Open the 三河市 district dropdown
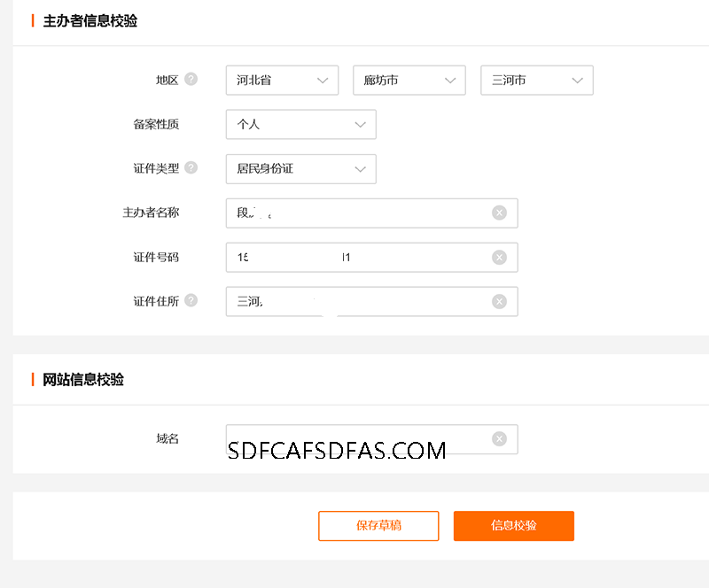Viewport: 709px width, 588px height. [x=536, y=81]
